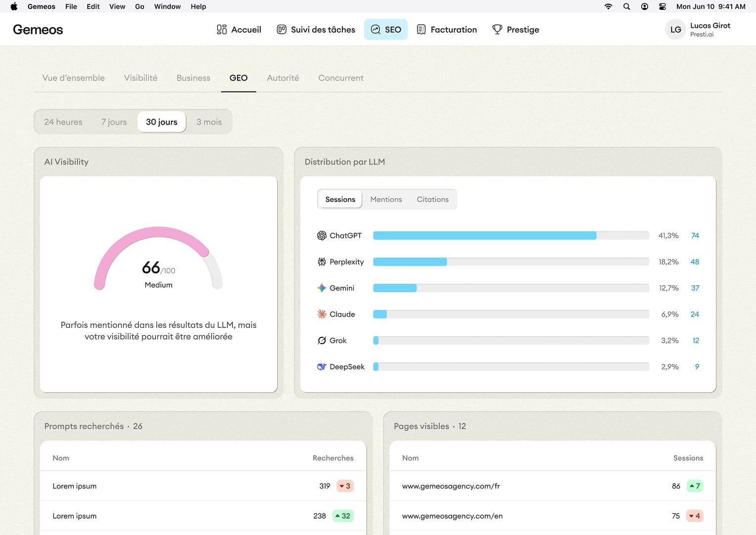This screenshot has height=535, width=756.
Task: Click the Claude logo icon
Action: coord(322,314)
